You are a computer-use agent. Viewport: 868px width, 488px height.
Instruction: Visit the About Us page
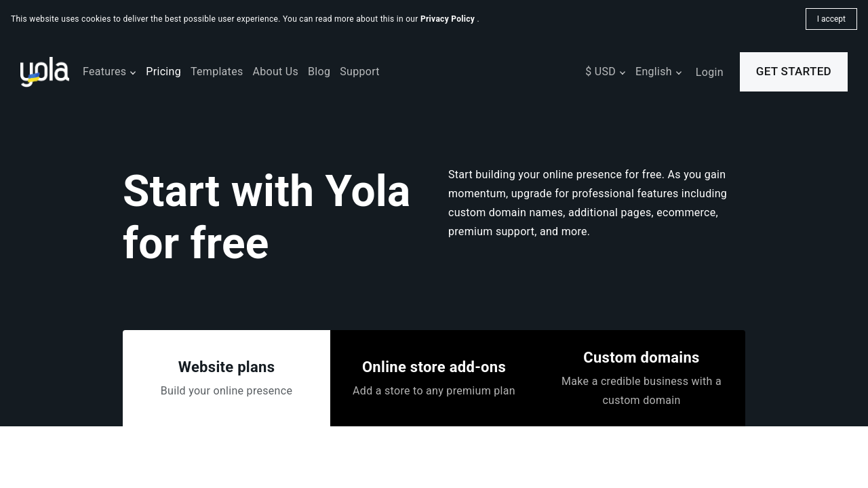pos(275,72)
